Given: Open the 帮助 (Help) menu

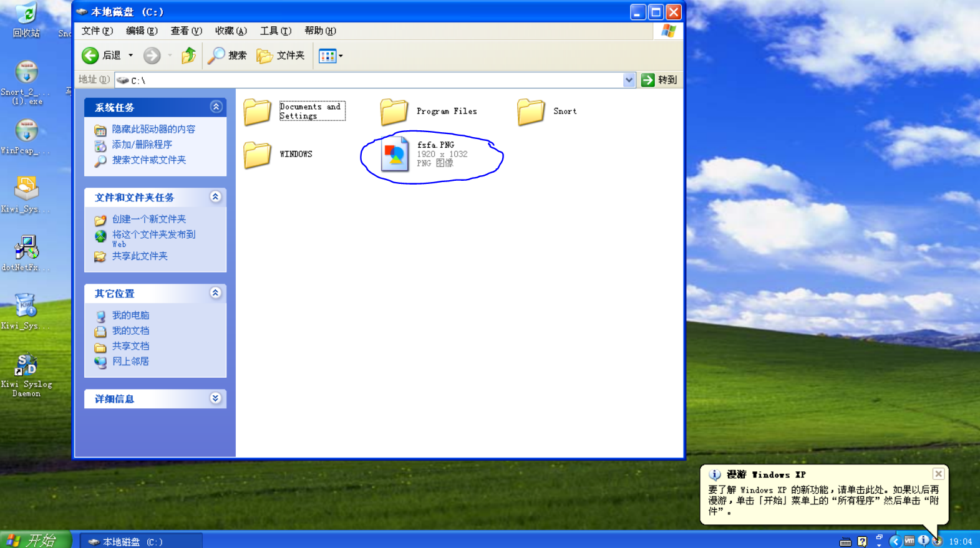Looking at the screenshot, I should click(x=320, y=31).
